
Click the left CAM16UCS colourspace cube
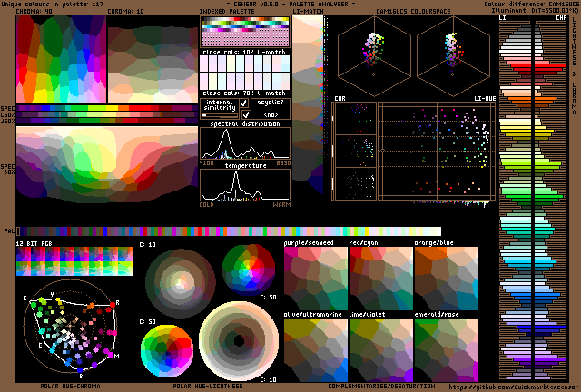point(374,55)
